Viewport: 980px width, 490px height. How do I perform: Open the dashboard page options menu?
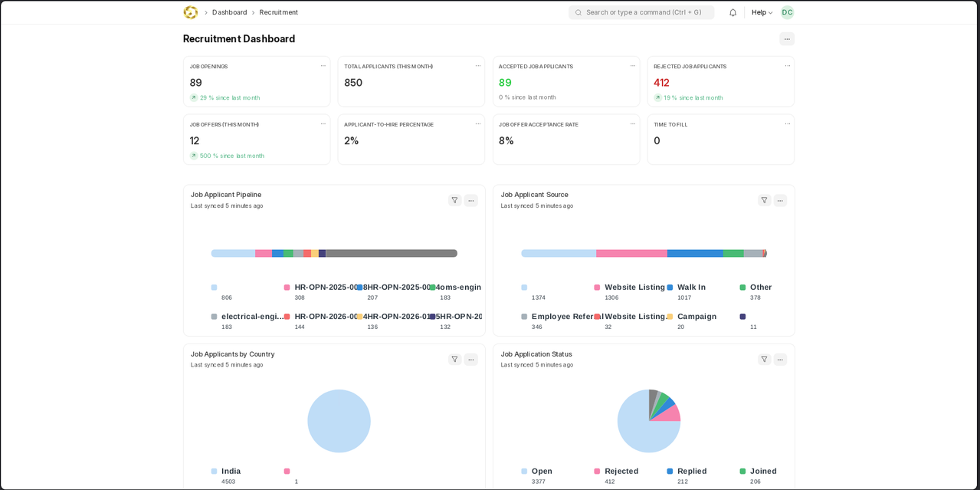point(787,39)
